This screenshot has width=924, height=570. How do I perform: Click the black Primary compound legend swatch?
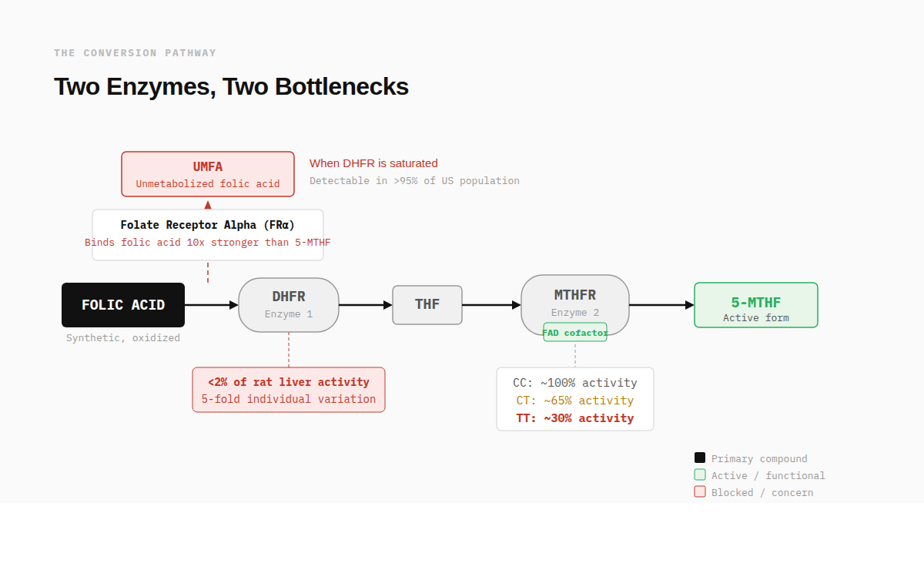[700, 458]
